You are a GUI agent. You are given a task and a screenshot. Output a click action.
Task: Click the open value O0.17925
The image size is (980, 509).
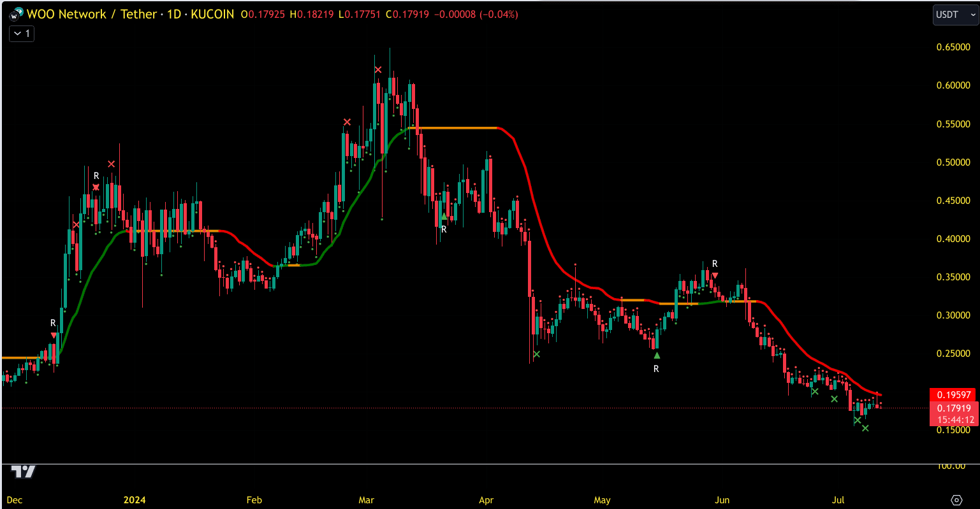[264, 14]
